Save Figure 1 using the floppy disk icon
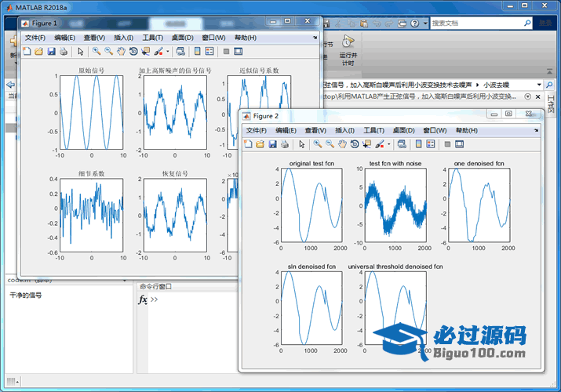Viewport: 561px width, 392px height. coord(52,52)
